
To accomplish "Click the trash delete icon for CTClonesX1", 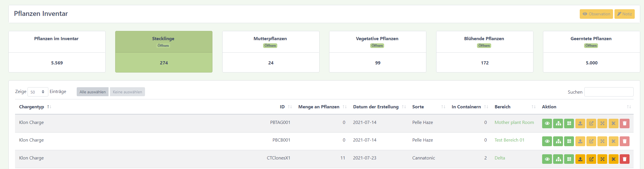I will point(624,159).
